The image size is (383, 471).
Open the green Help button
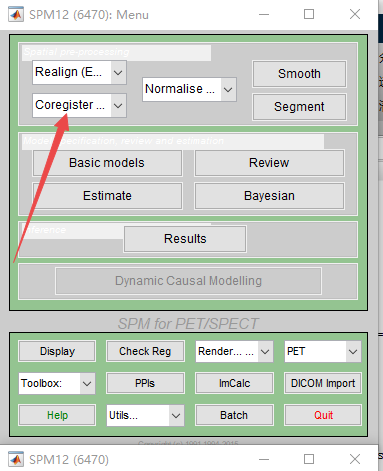[57, 415]
